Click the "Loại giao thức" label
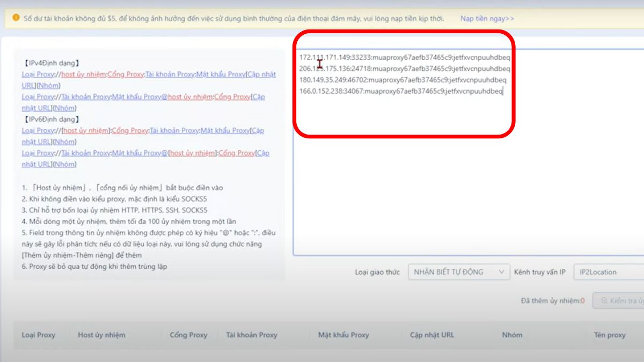The width and height of the screenshot is (644, 362). tap(377, 272)
